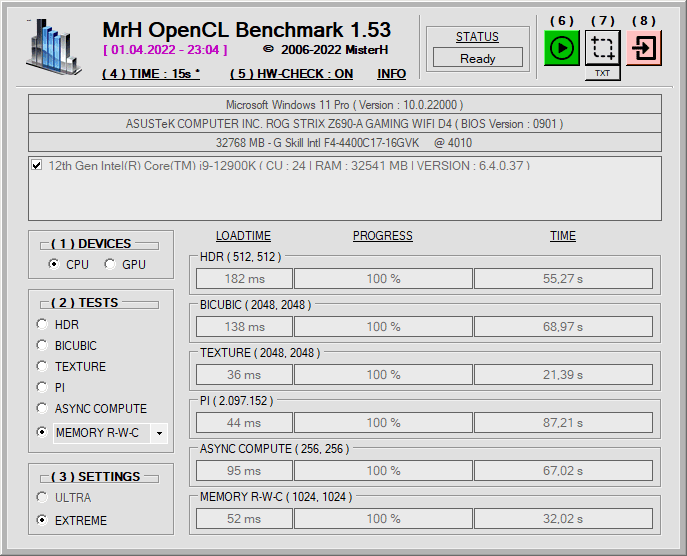Select the ASYNC COMPUTE test radio button
The image size is (687, 556).
(42, 408)
